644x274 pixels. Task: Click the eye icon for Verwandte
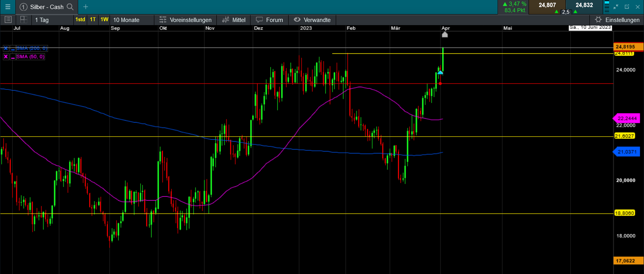[297, 20]
